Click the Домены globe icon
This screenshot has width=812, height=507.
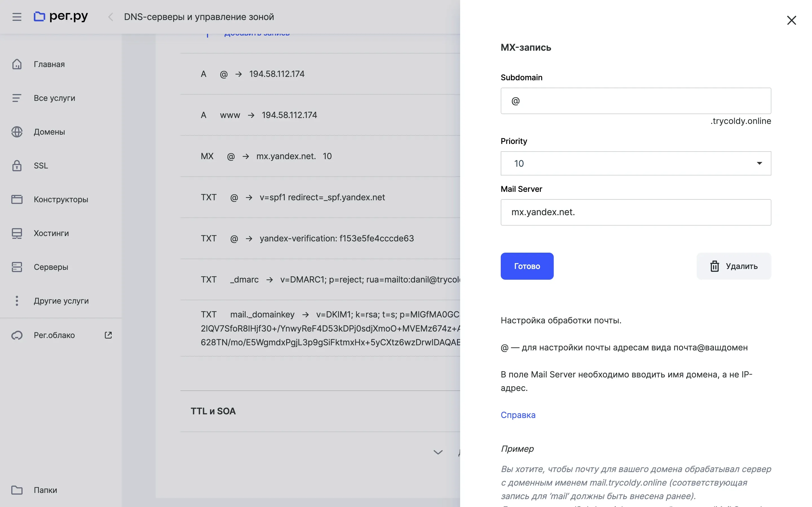pos(17,132)
